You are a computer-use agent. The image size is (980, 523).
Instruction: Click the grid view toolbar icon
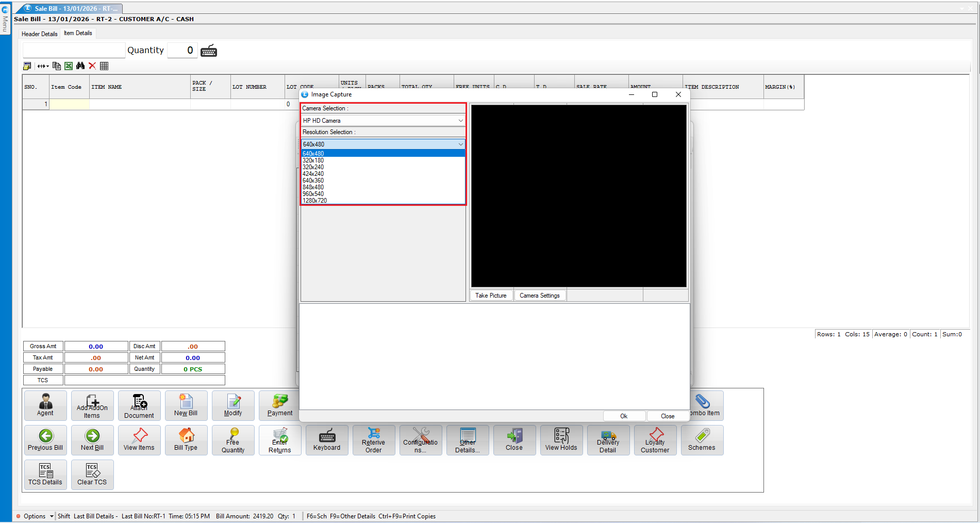(x=104, y=66)
